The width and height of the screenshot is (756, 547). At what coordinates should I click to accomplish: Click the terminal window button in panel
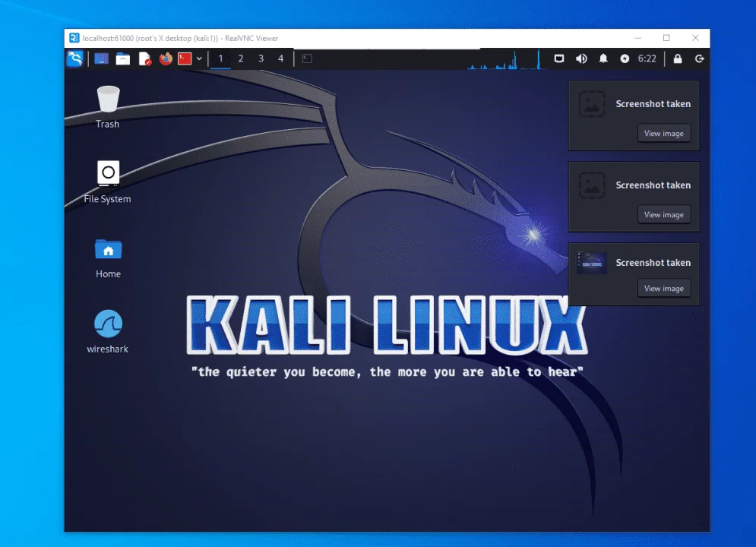pyautogui.click(x=307, y=58)
